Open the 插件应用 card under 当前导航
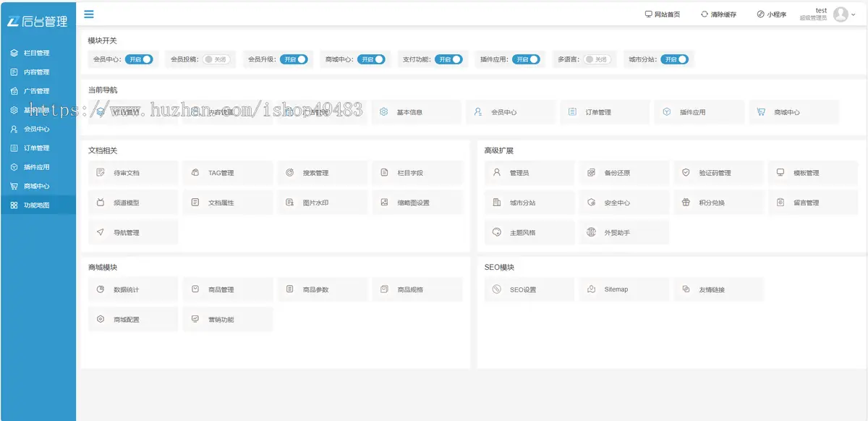The width and height of the screenshot is (868, 421). (699, 112)
